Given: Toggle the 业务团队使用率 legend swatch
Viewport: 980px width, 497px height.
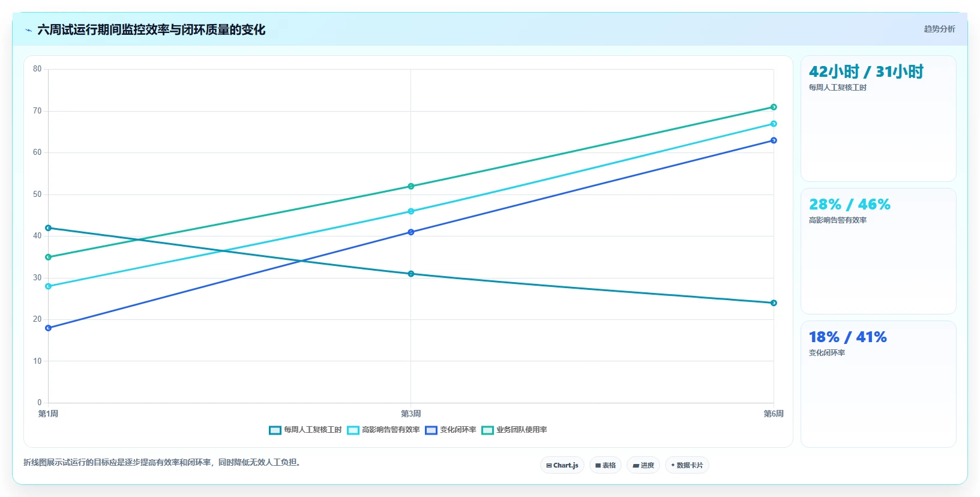Looking at the screenshot, I should coord(487,430).
